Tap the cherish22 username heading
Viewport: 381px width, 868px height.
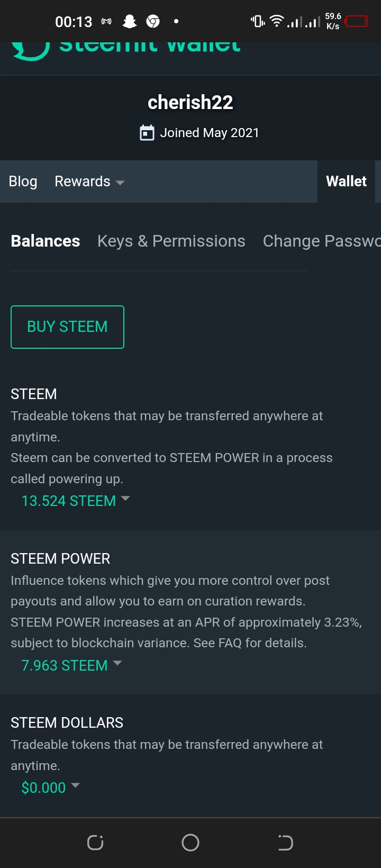pos(190,102)
